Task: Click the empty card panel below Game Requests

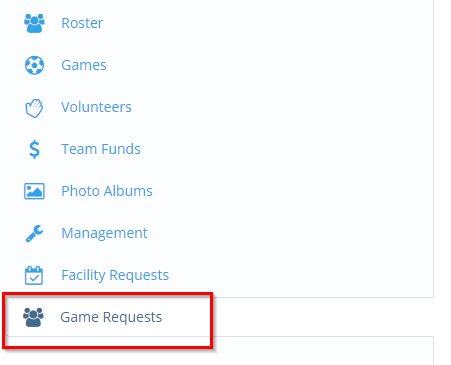Action: 320,351
